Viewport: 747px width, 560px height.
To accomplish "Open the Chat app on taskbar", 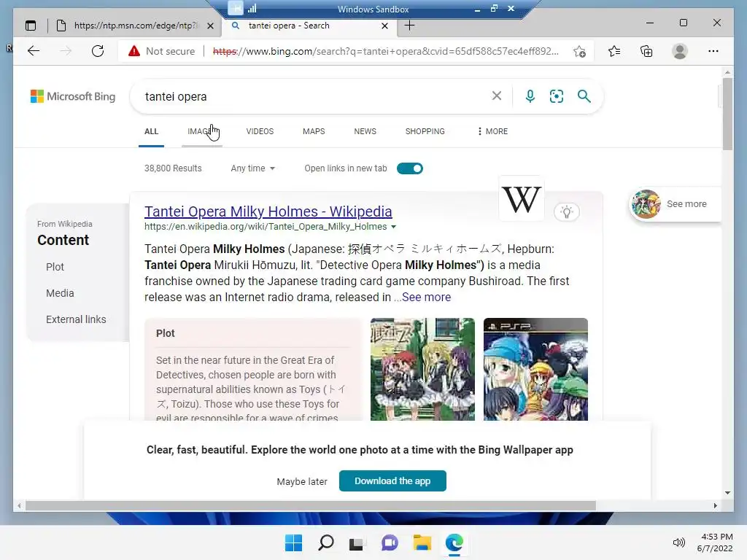I will pyautogui.click(x=390, y=542).
